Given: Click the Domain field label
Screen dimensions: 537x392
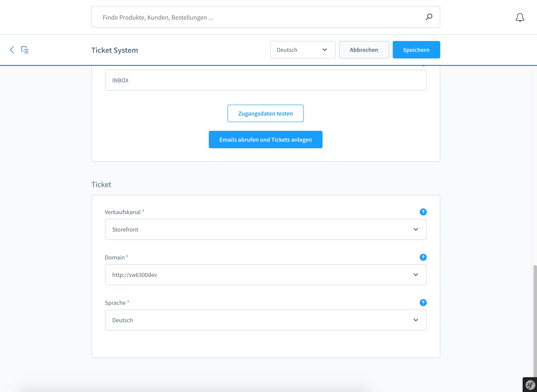Looking at the screenshot, I should [115, 257].
